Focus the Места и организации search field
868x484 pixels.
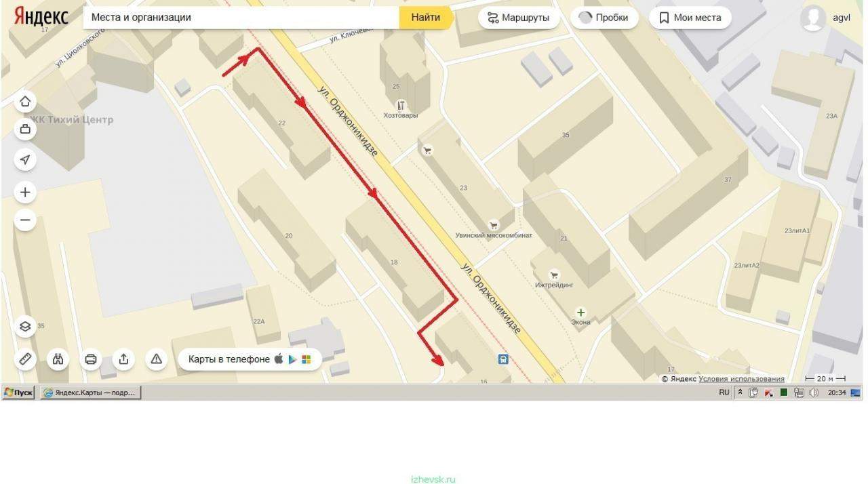point(241,18)
